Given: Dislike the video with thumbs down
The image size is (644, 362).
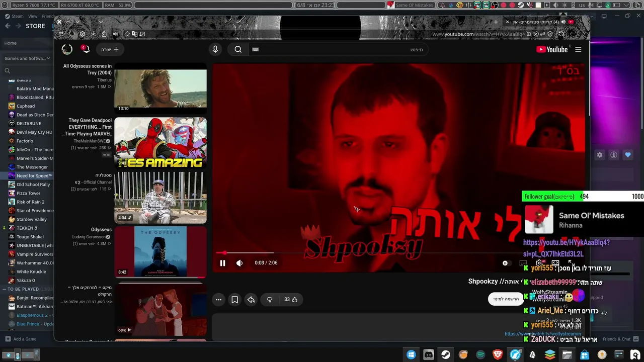Looking at the screenshot, I should point(270,300).
